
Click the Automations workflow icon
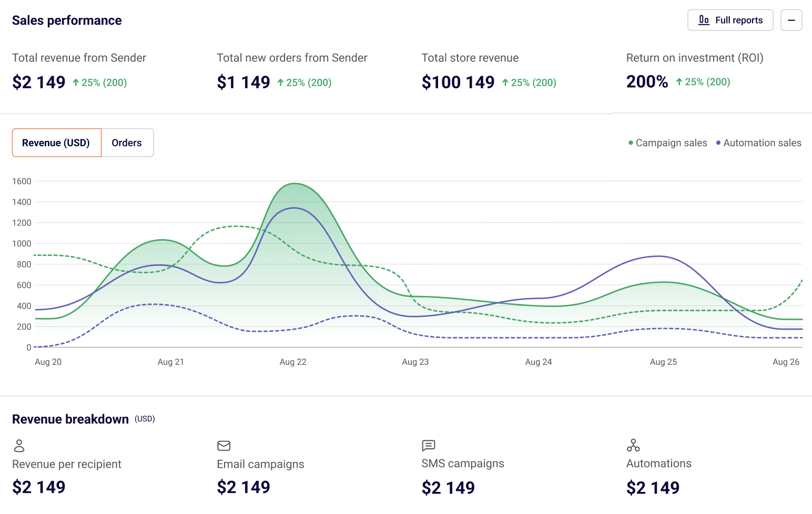(633, 446)
